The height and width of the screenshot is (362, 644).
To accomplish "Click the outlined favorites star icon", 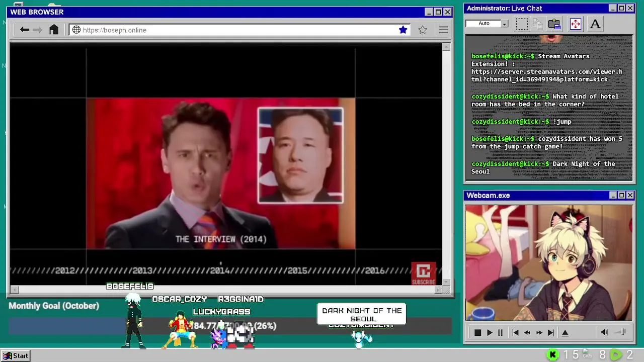I will point(423,30).
